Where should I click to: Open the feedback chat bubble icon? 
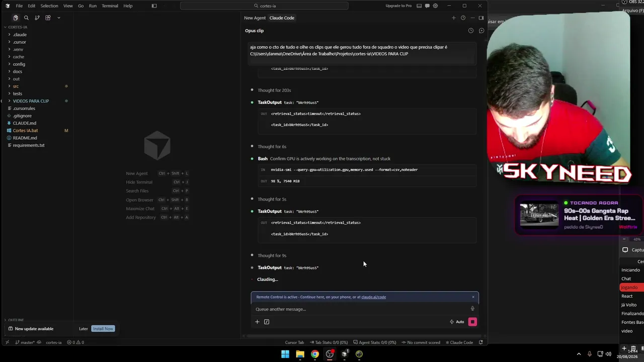coord(427,6)
